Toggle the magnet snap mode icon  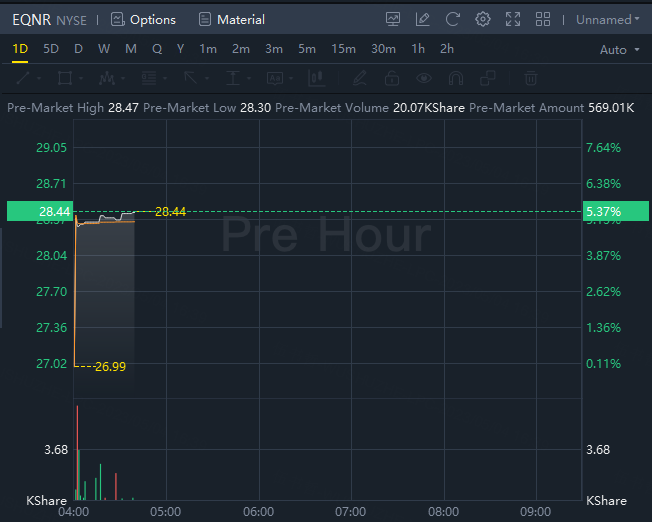(456, 78)
